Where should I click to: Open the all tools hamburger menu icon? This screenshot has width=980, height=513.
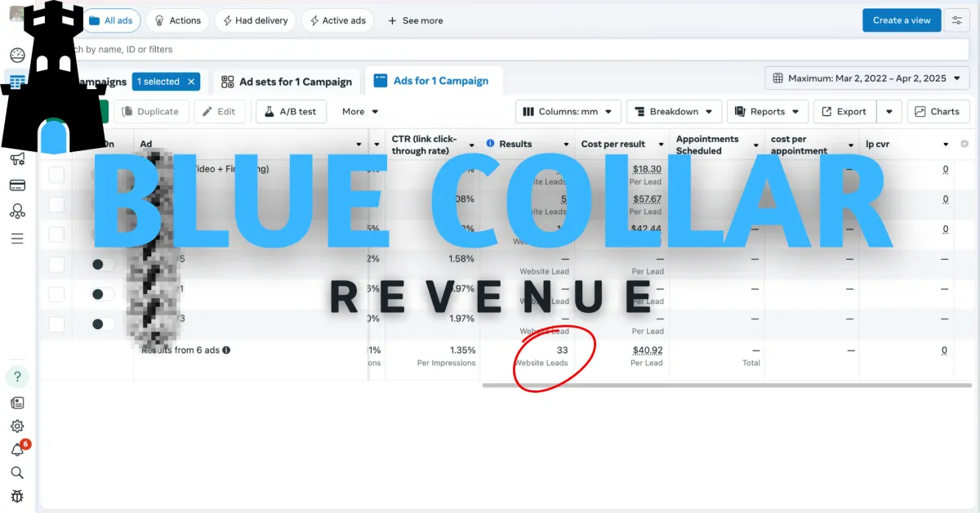17,239
